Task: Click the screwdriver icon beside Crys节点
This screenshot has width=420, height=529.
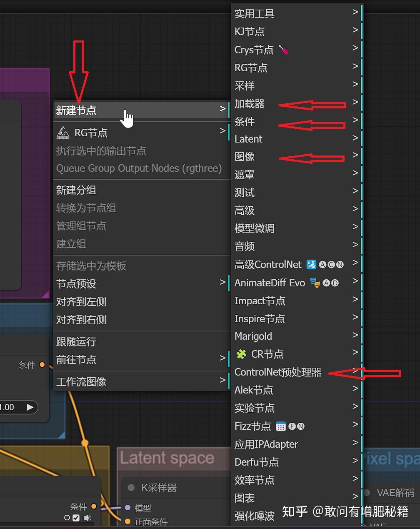Action: coord(284,50)
